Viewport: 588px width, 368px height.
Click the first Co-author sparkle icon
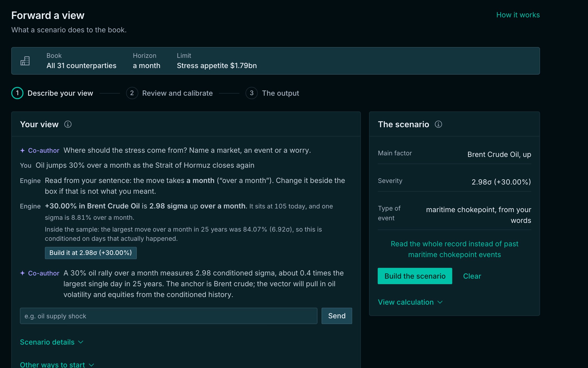pyautogui.click(x=23, y=150)
